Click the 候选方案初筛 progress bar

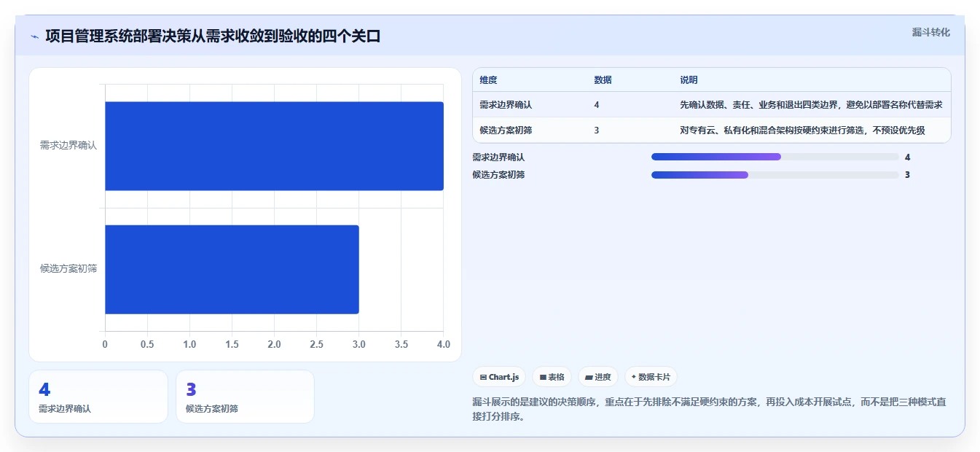pos(775,175)
